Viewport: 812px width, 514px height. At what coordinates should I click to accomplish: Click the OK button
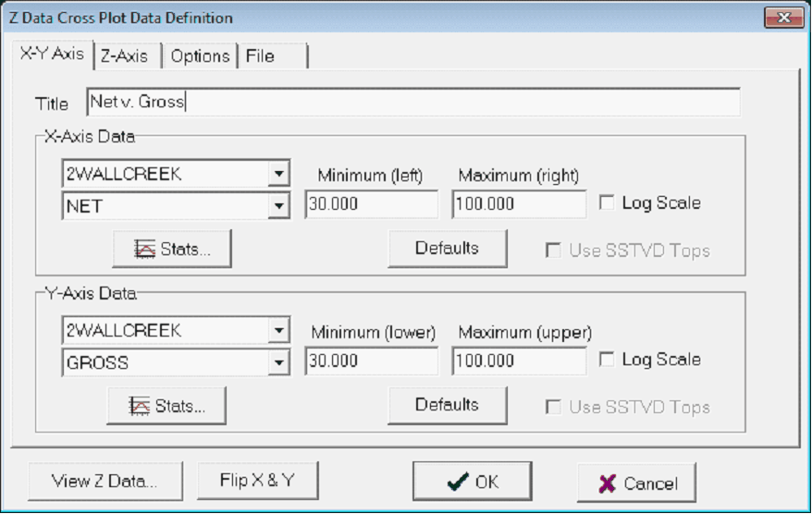coord(472,482)
